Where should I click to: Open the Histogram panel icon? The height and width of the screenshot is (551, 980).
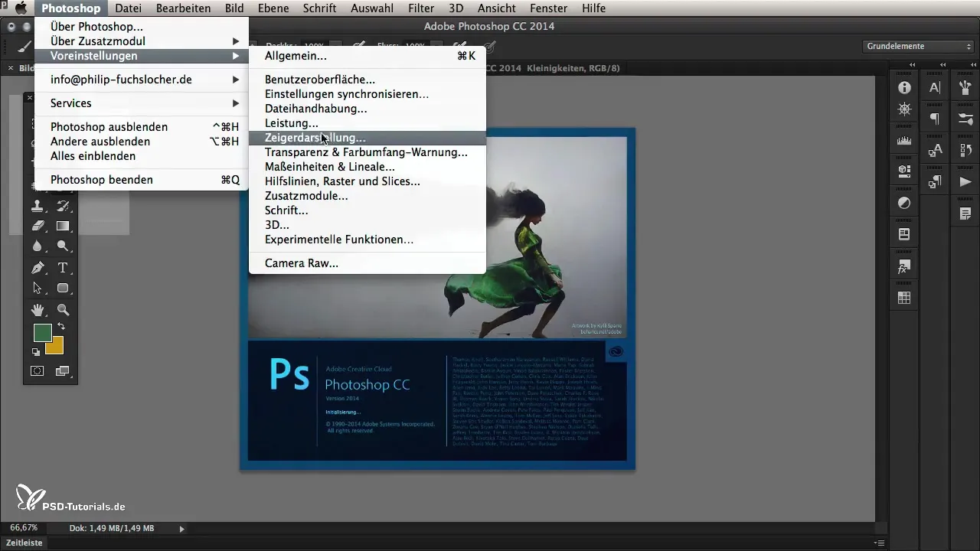(x=904, y=141)
